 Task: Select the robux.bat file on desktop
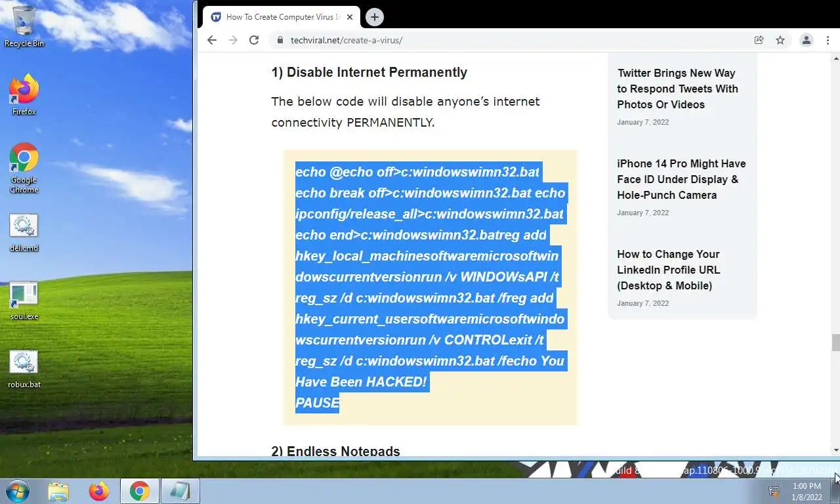24,369
